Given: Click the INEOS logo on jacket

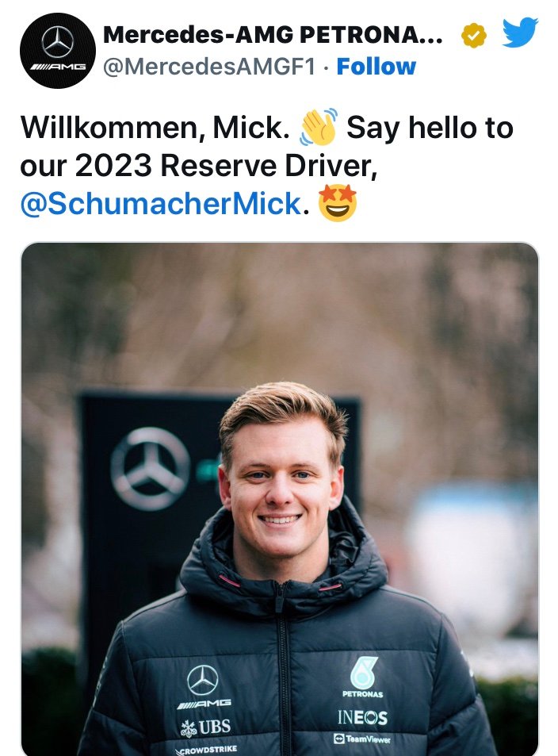Looking at the screenshot, I should pos(362,717).
